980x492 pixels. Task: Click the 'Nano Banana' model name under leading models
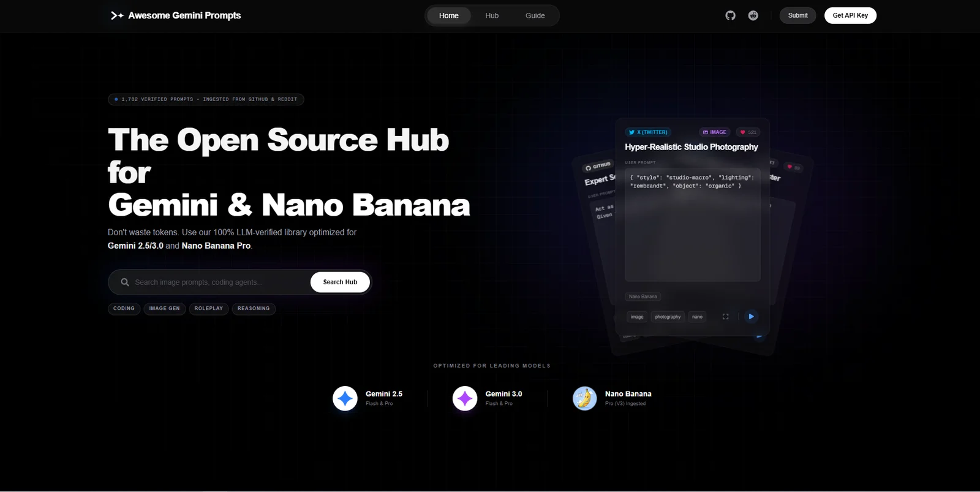628,394
